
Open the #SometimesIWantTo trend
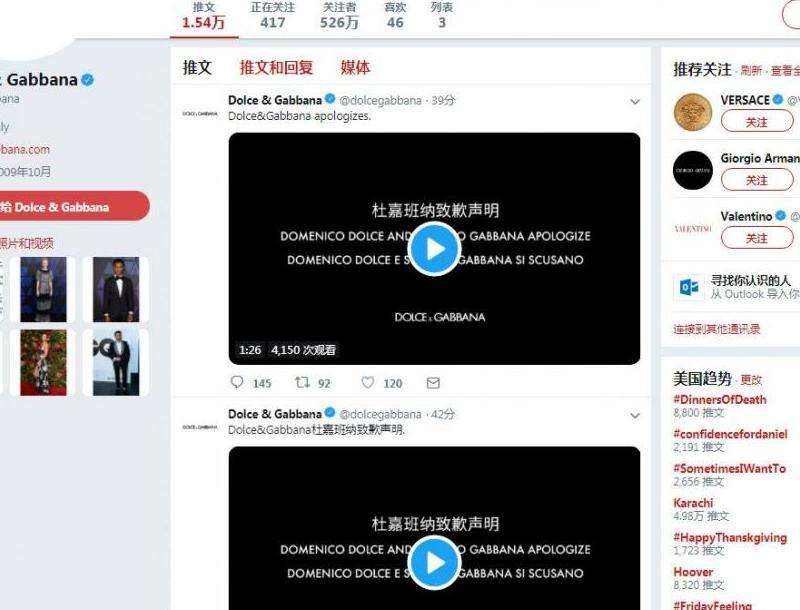[729, 468]
